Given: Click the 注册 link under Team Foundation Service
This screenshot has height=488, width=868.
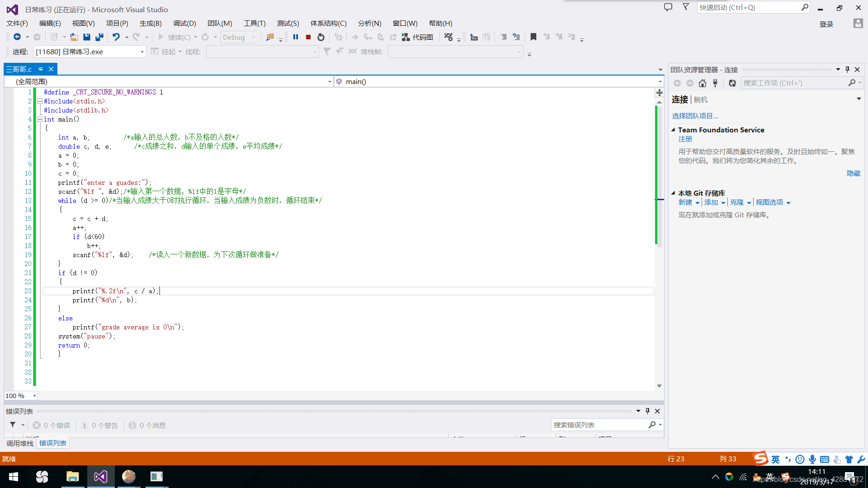Looking at the screenshot, I should pyautogui.click(x=685, y=139).
